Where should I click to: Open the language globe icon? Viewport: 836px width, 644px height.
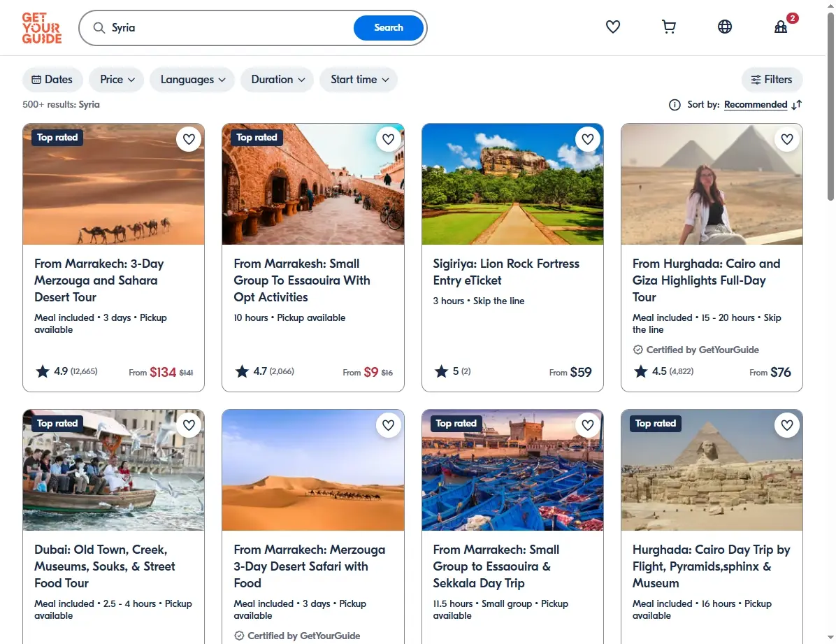tap(725, 27)
